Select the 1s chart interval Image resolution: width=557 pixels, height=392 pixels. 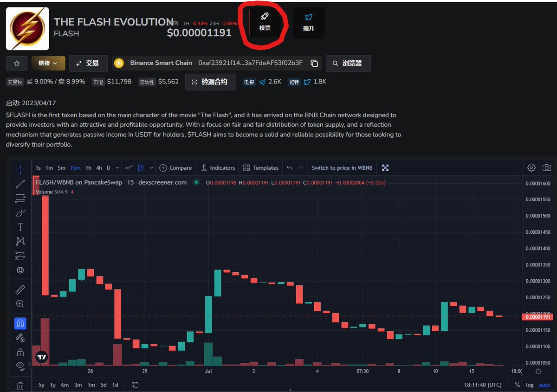(38, 168)
